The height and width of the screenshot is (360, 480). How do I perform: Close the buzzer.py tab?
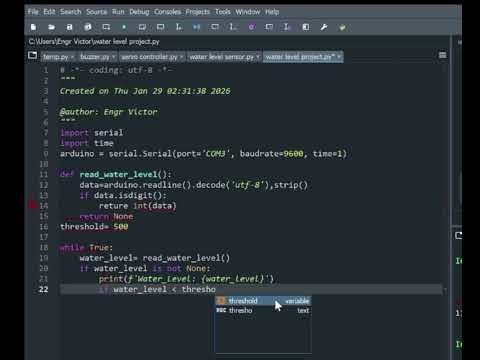[113, 57]
